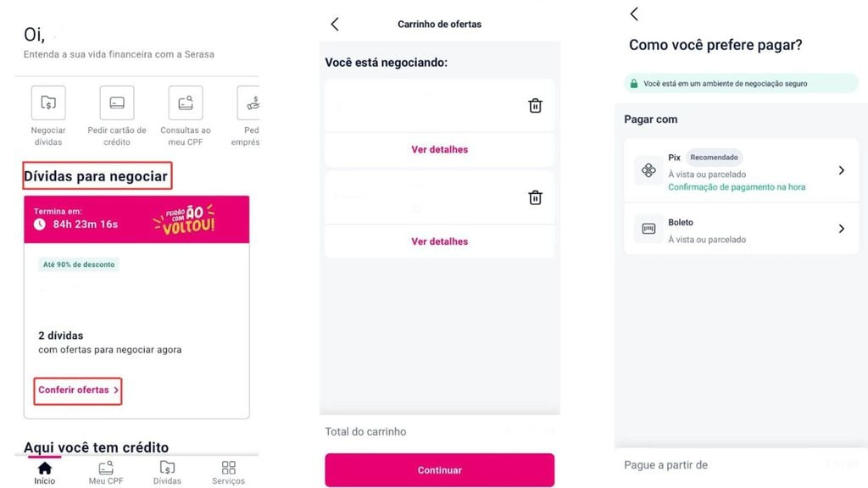Open Ver detalhes of second offer
This screenshot has height=488, width=868.
[439, 241]
